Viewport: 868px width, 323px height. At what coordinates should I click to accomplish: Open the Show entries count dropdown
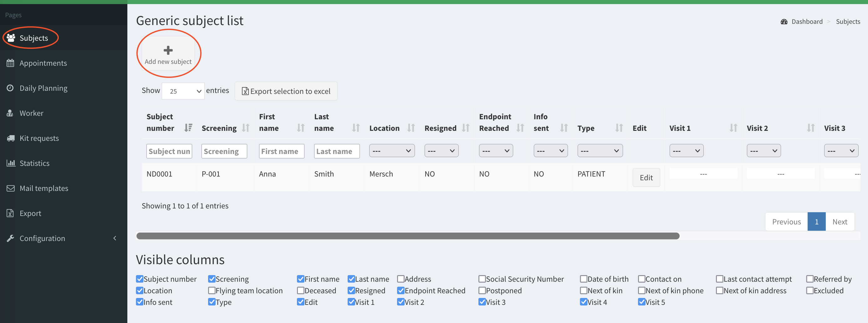click(183, 91)
